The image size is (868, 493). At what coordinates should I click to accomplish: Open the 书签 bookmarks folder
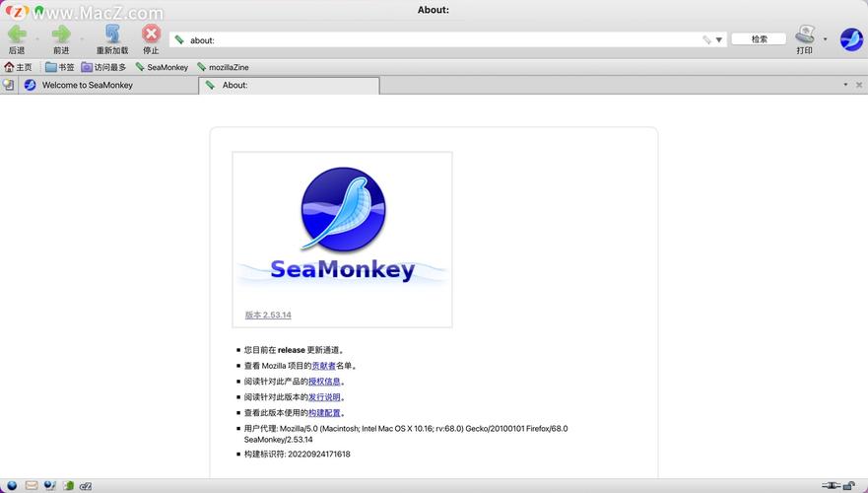coord(59,67)
